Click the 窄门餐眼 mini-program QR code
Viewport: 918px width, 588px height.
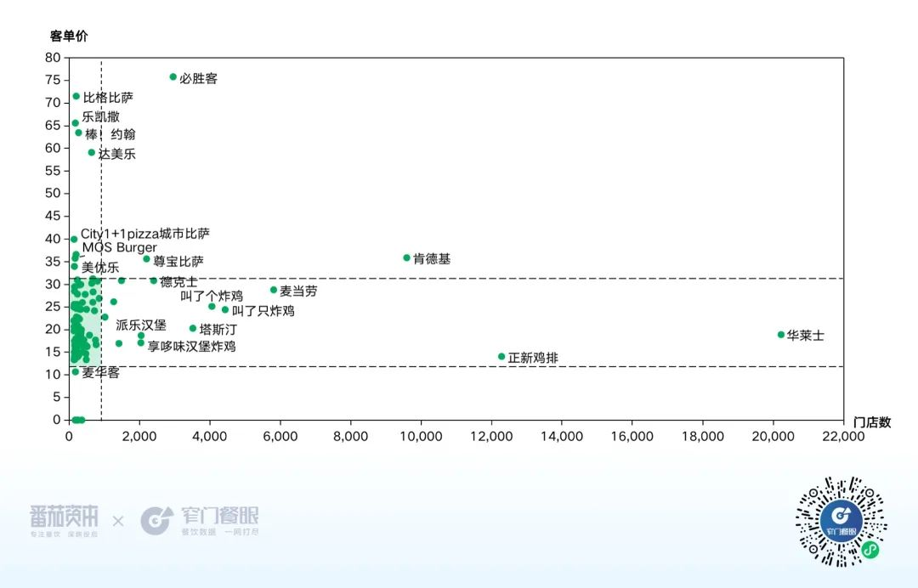click(x=841, y=521)
